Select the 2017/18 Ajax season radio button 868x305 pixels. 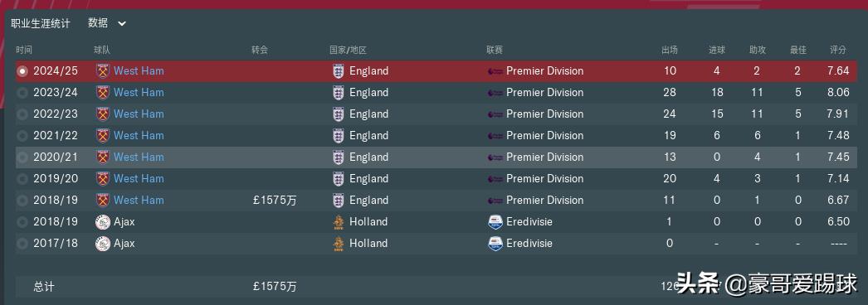[22, 243]
